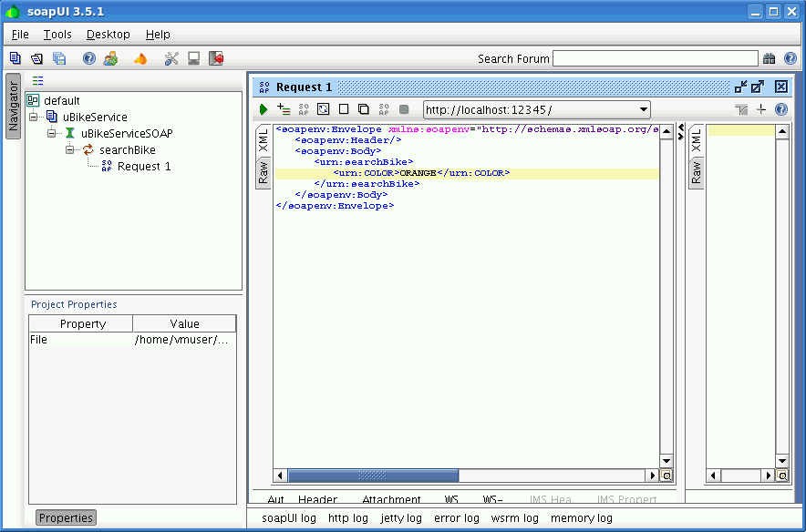Open the Header request tab

[317, 499]
